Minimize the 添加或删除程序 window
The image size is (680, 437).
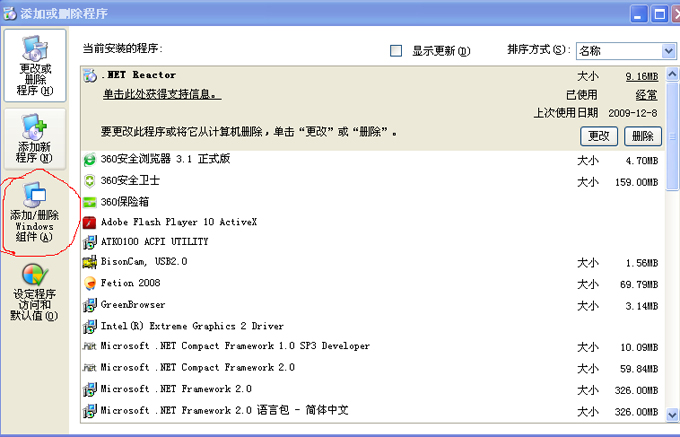coord(638,14)
